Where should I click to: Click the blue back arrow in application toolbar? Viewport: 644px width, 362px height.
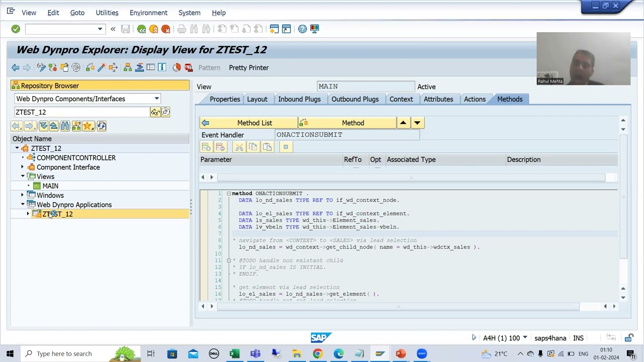tap(16, 67)
